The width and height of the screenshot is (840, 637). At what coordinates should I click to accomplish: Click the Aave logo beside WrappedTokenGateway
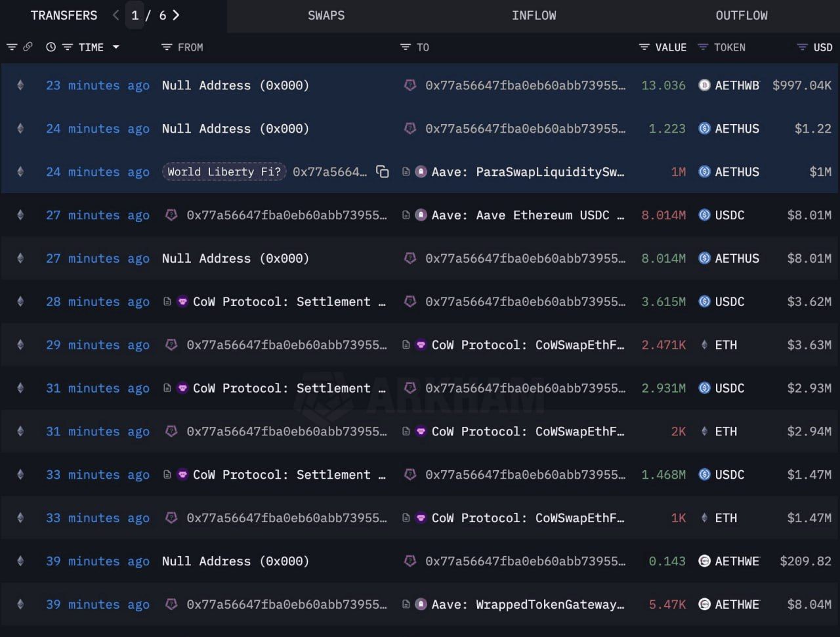click(421, 605)
